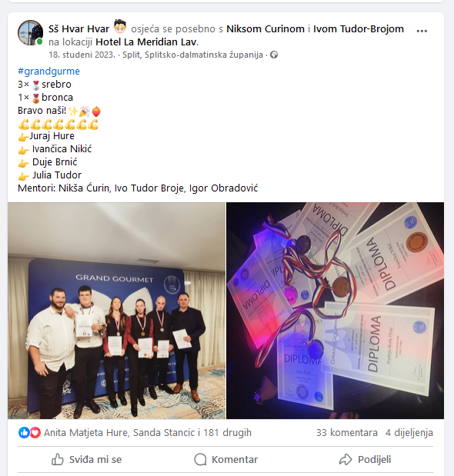Open Niksom Curinom tagged profile
Screen dimensions: 454x476
265,29
